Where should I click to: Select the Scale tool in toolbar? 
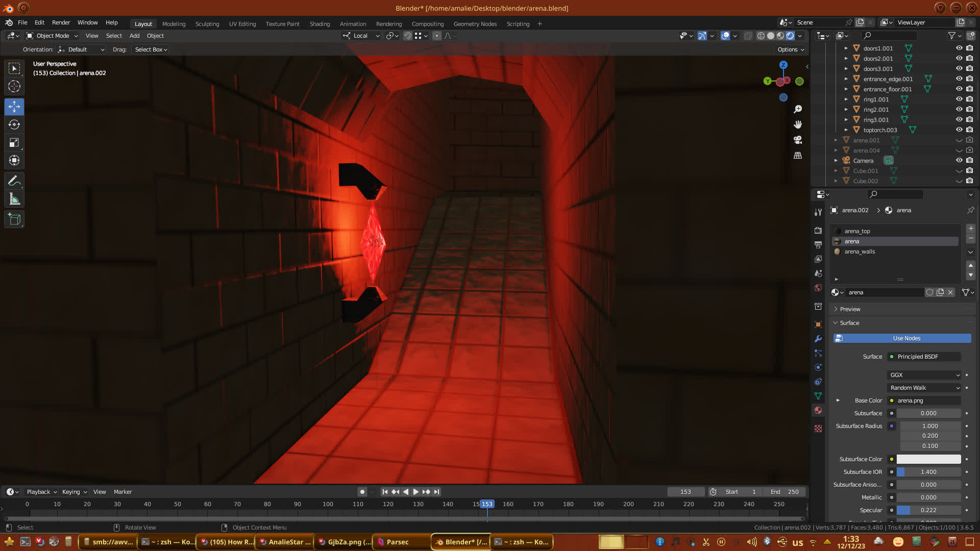click(x=14, y=143)
